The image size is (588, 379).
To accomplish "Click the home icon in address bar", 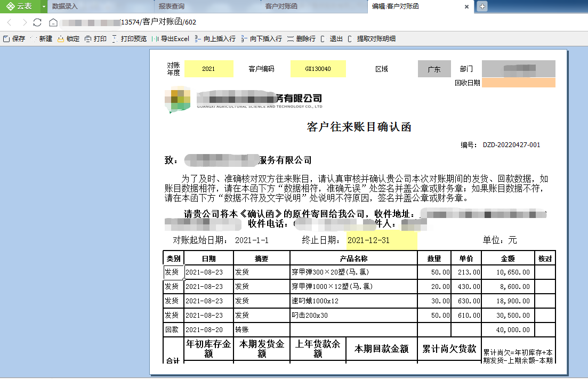I will [53, 22].
